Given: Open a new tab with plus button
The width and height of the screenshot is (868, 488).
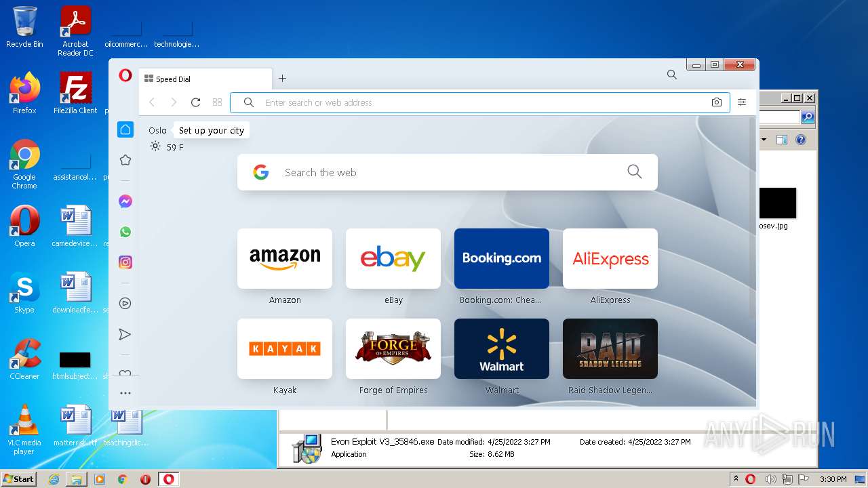Looking at the screenshot, I should click(x=282, y=79).
